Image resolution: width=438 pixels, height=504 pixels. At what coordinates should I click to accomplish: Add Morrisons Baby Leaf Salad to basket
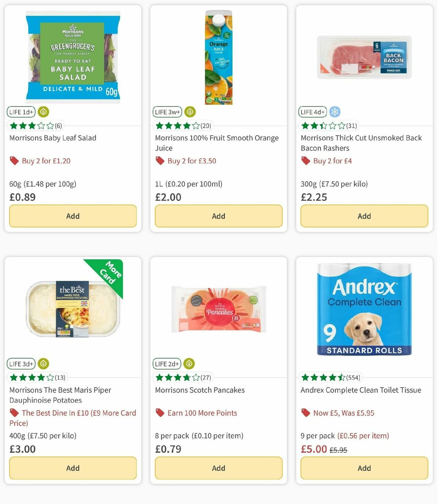click(73, 216)
